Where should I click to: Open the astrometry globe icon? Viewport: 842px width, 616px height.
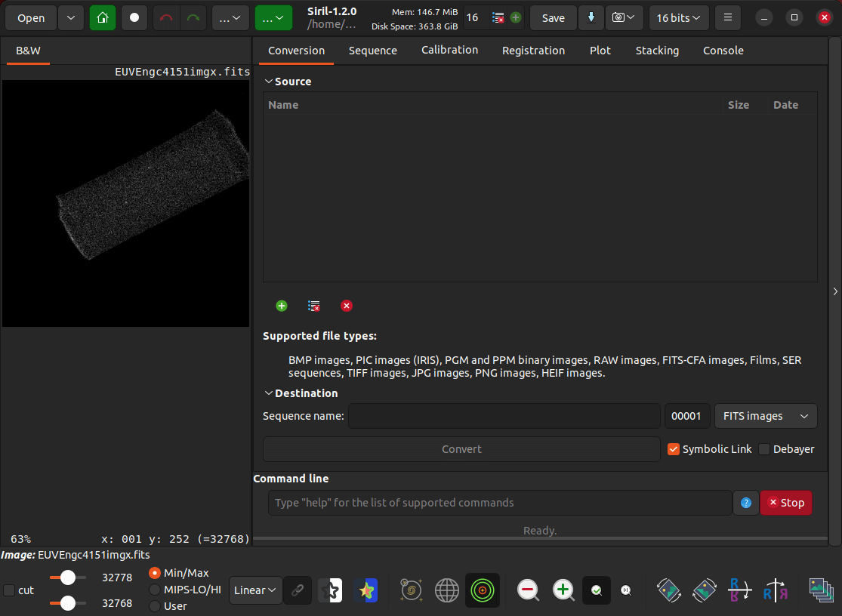point(447,590)
